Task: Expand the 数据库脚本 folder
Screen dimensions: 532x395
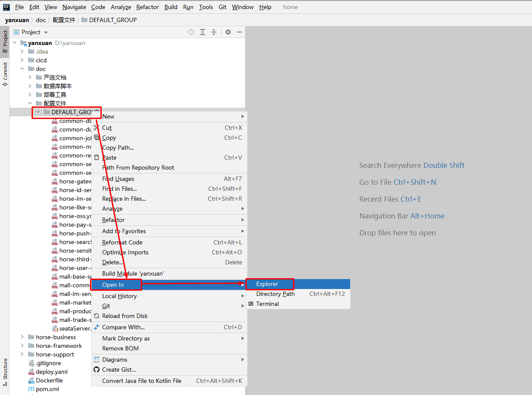Action: pos(30,86)
